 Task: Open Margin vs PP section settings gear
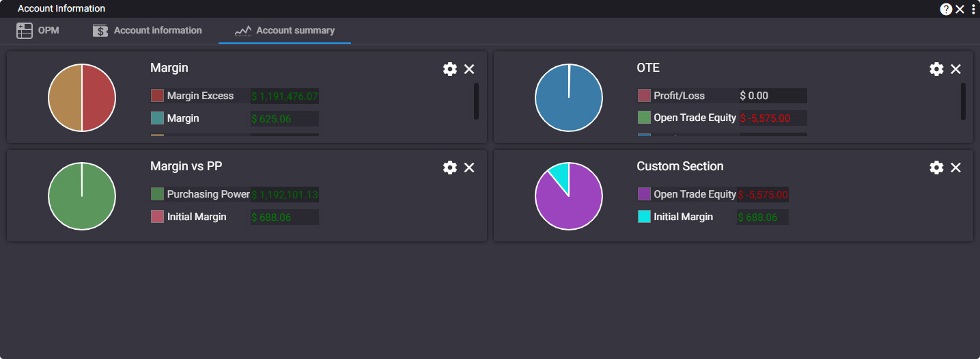(x=449, y=168)
